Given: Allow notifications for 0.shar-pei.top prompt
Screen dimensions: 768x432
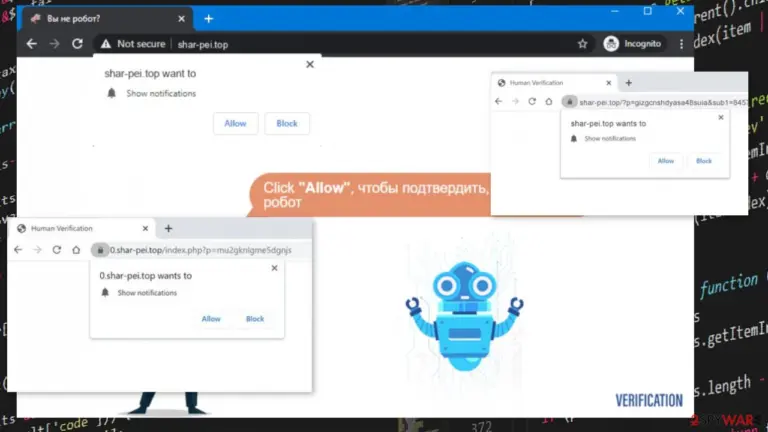Looking at the screenshot, I should tap(211, 319).
